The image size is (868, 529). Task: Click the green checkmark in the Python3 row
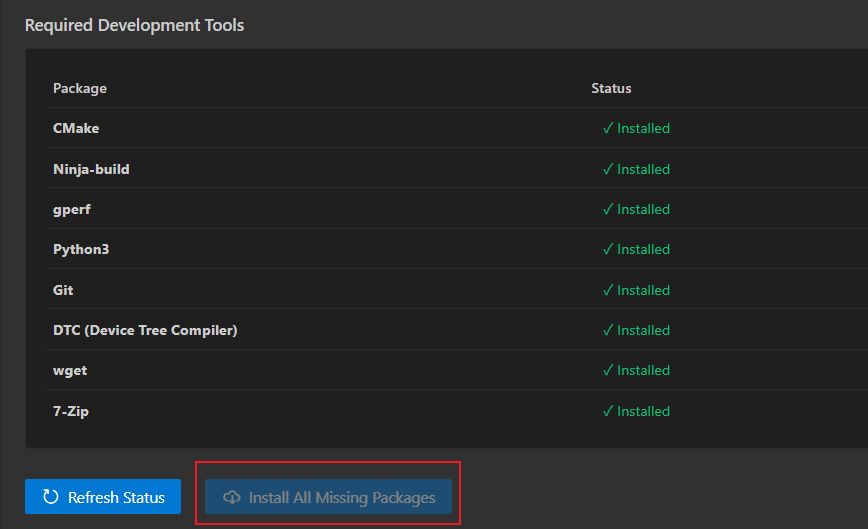point(607,249)
